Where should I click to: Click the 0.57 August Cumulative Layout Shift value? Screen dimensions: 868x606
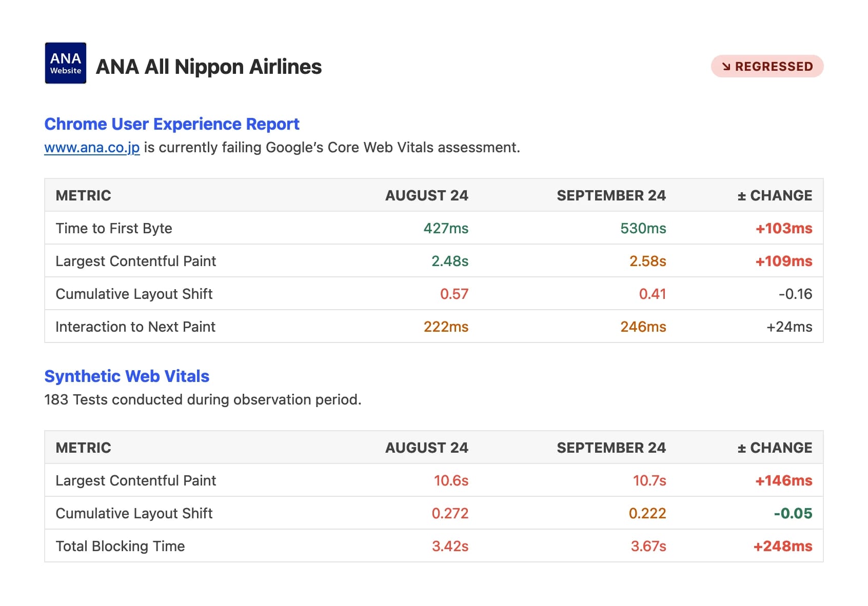click(x=454, y=294)
